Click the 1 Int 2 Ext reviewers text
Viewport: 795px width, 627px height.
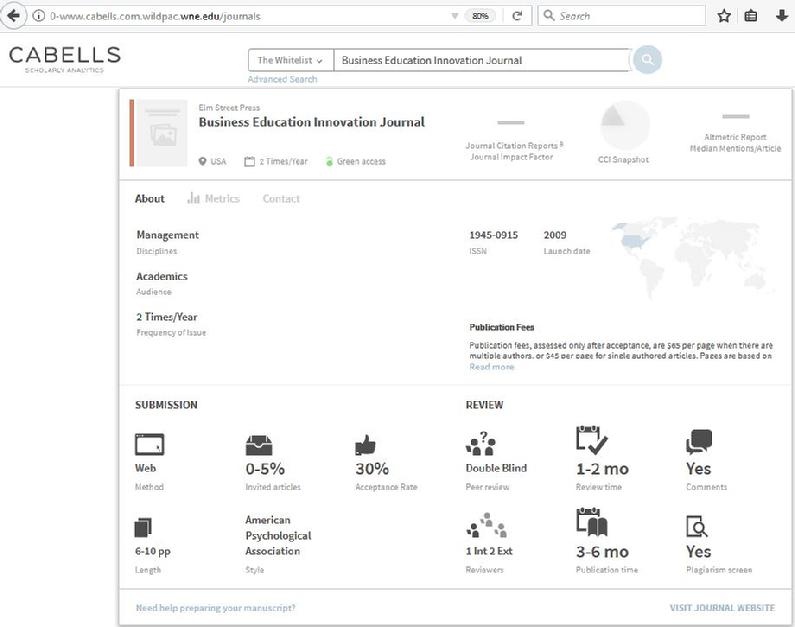pyautogui.click(x=489, y=551)
